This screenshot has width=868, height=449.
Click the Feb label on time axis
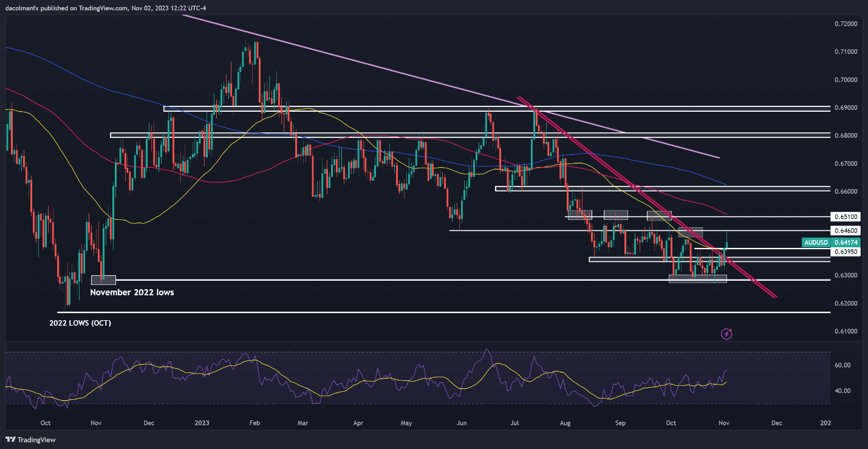pyautogui.click(x=255, y=422)
